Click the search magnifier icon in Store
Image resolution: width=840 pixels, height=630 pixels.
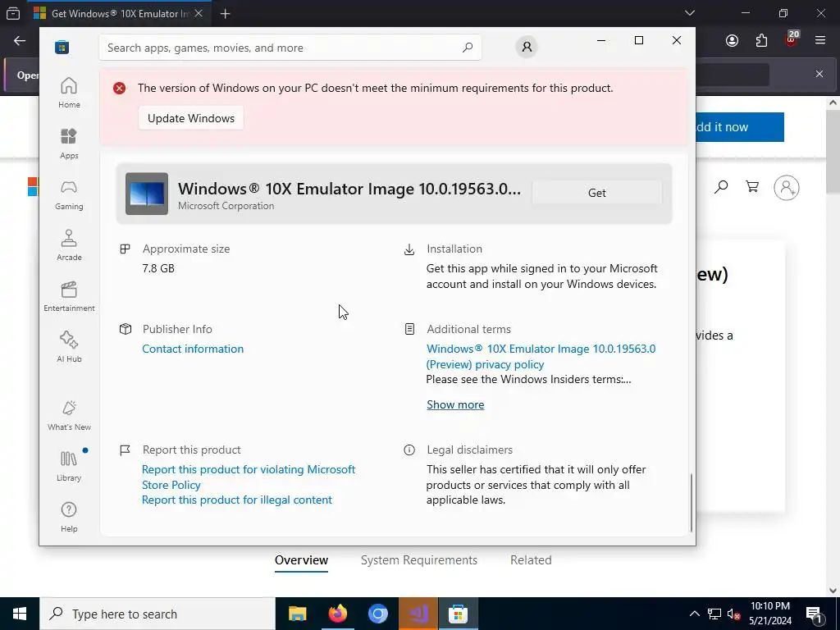pyautogui.click(x=467, y=48)
